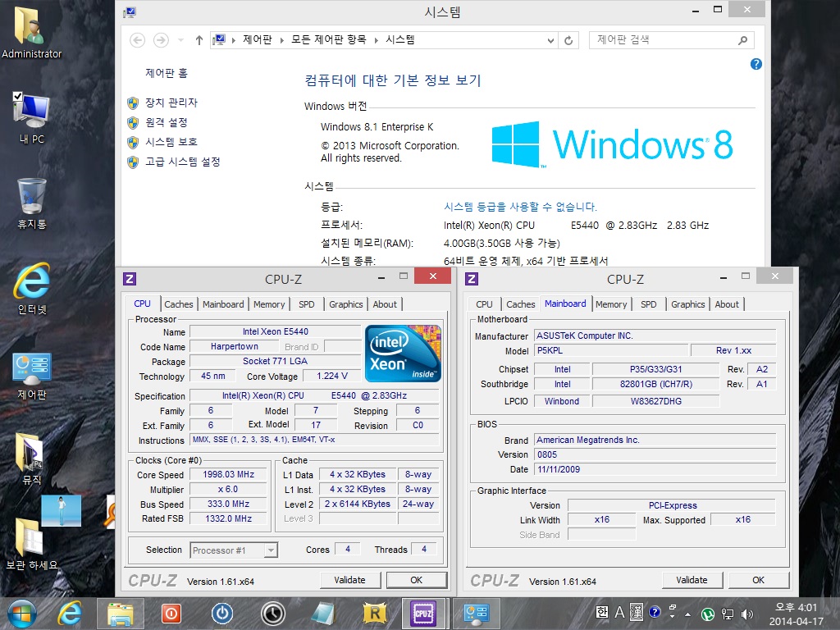
Task: Open the image thumbnail on the desktop
Action: (x=61, y=510)
